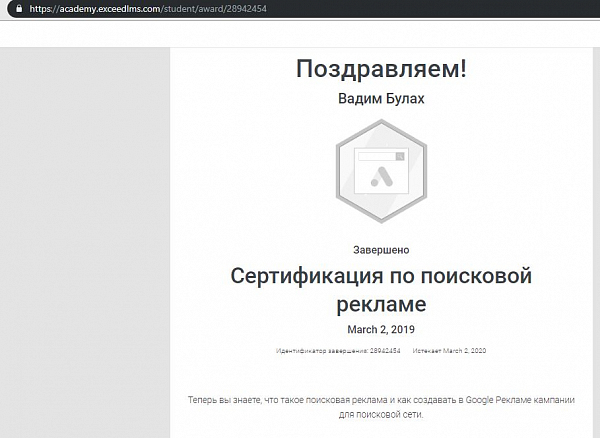This screenshot has height=438, width=600.
Task: Click the 'Идентификатор завершения' ID text
Action: (338, 351)
